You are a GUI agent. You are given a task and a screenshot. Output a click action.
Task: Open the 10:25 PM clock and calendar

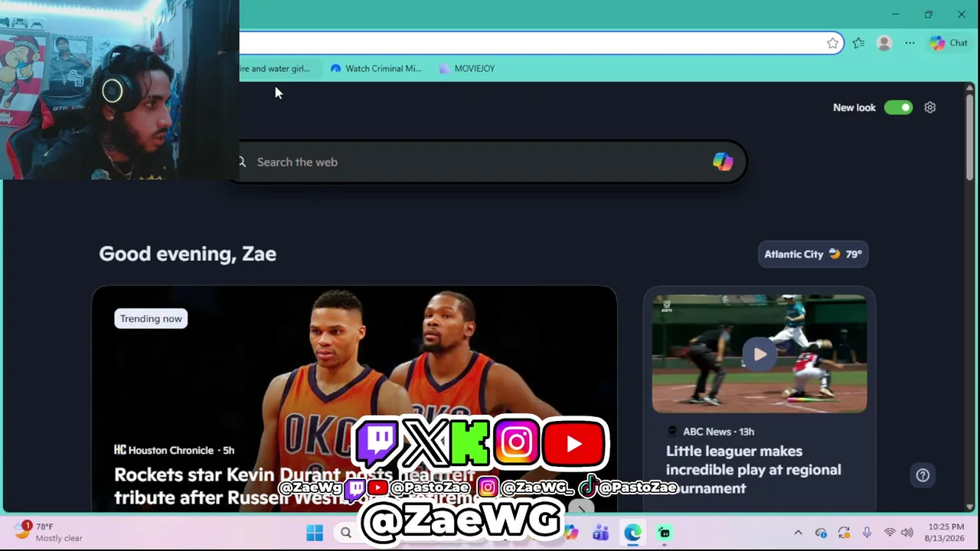pyautogui.click(x=946, y=533)
